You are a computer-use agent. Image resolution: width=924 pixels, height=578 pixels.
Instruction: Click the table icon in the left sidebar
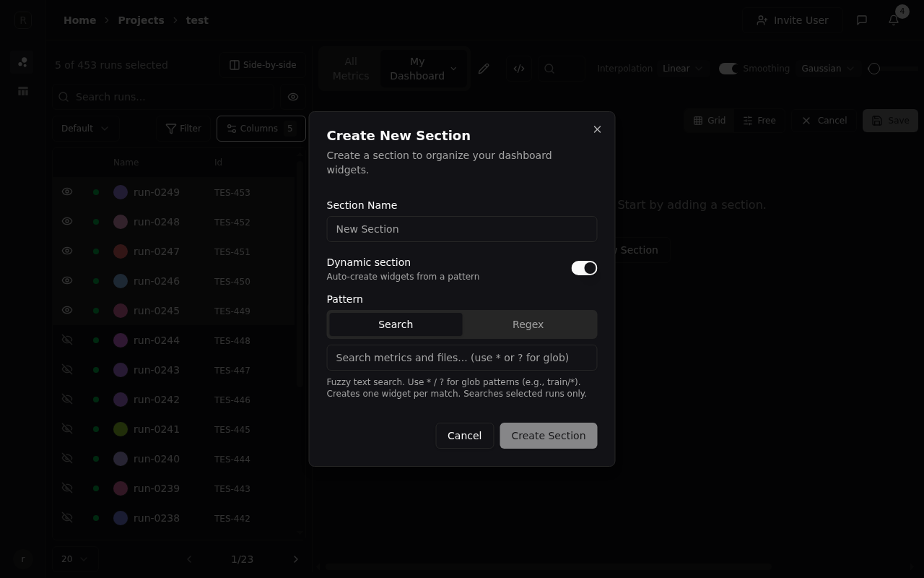click(22, 91)
